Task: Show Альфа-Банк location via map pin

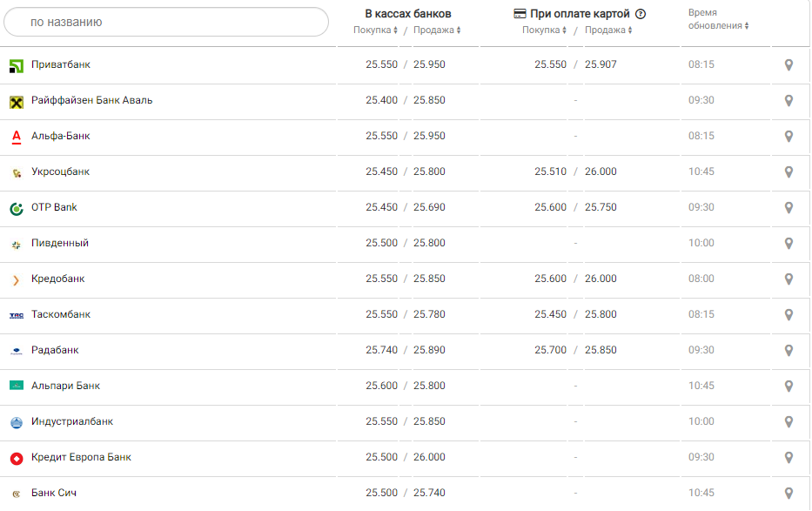Action: (x=789, y=137)
